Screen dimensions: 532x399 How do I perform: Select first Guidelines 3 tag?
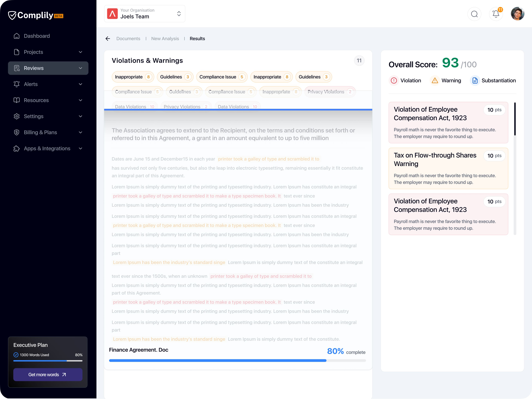point(175,77)
